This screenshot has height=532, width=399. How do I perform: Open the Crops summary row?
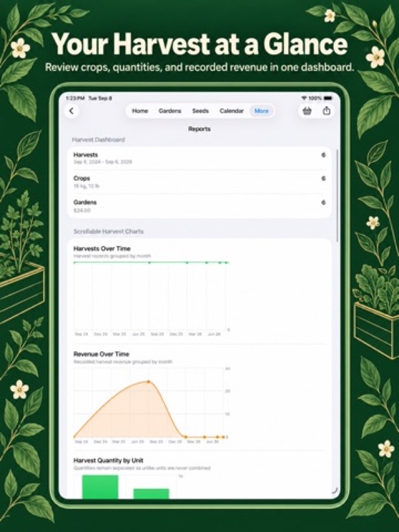click(x=199, y=182)
